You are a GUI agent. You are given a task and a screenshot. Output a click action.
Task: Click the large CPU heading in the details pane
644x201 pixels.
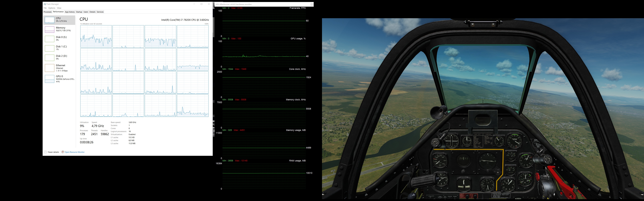pyautogui.click(x=84, y=19)
